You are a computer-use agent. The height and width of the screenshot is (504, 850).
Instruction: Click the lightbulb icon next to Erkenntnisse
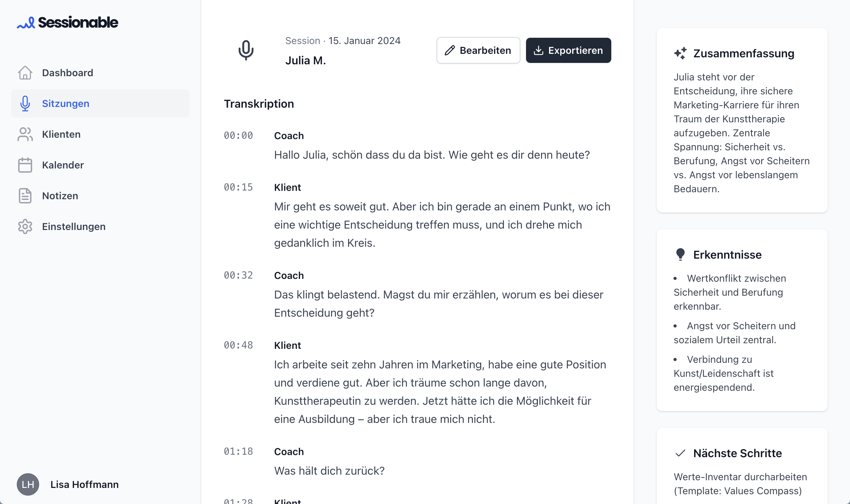(x=680, y=254)
